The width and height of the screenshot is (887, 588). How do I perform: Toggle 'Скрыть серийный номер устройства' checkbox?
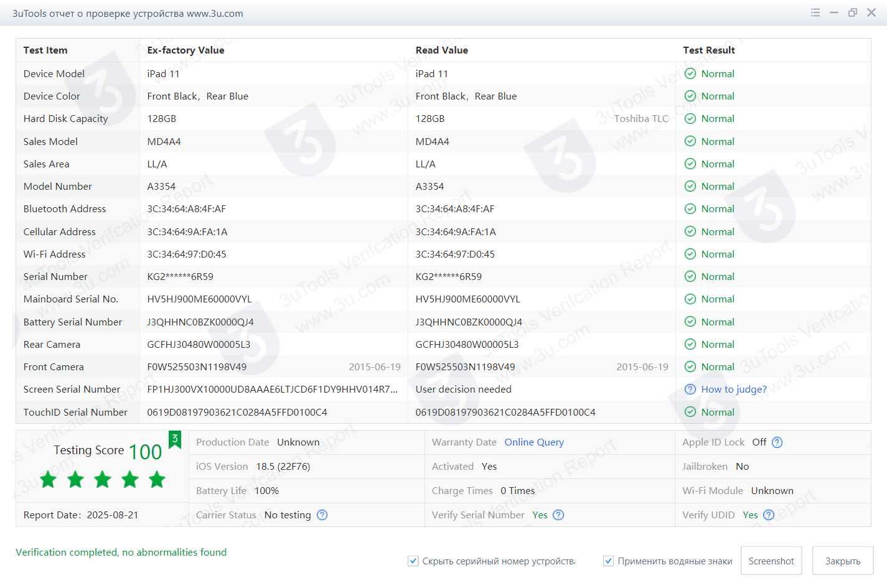pyautogui.click(x=413, y=561)
